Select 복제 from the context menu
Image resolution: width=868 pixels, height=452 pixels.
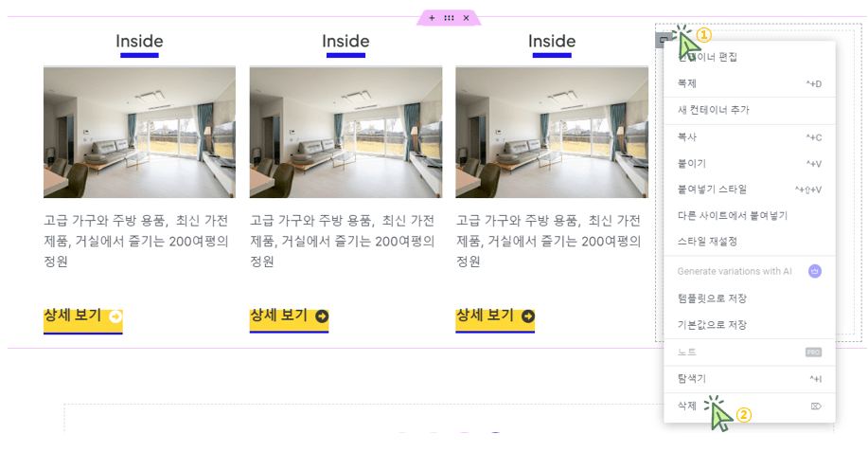coord(750,83)
